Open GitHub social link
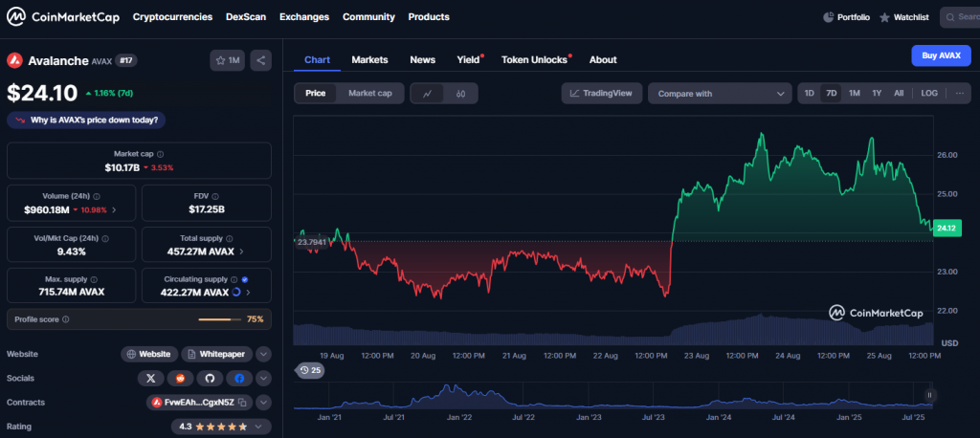The image size is (980, 438). [210, 378]
